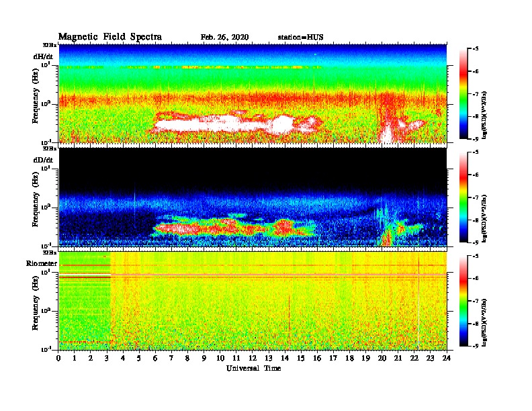Viewport: 532px width, 411px height.
Task: Click the hour 17 tick label
Action: click(x=333, y=358)
